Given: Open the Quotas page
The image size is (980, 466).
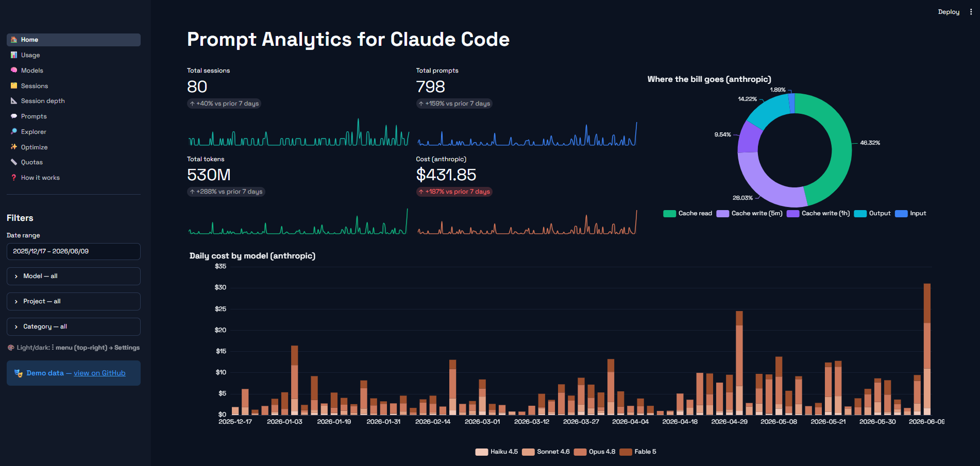Looking at the screenshot, I should (x=74, y=162).
